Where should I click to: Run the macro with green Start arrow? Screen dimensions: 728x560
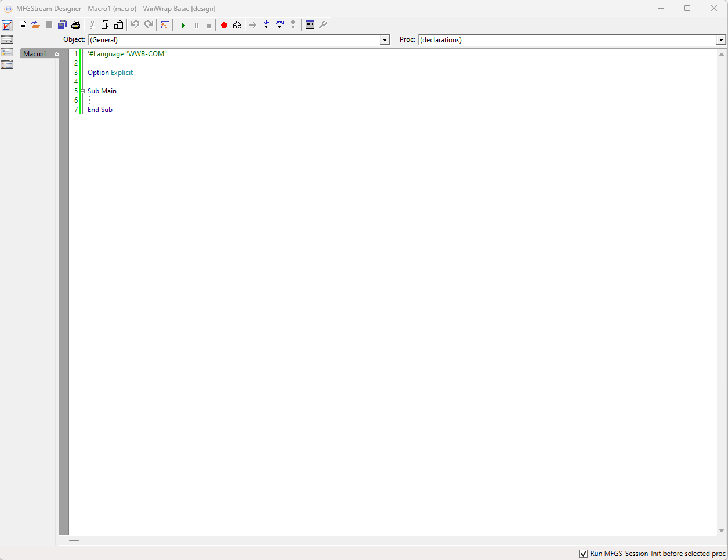(183, 26)
